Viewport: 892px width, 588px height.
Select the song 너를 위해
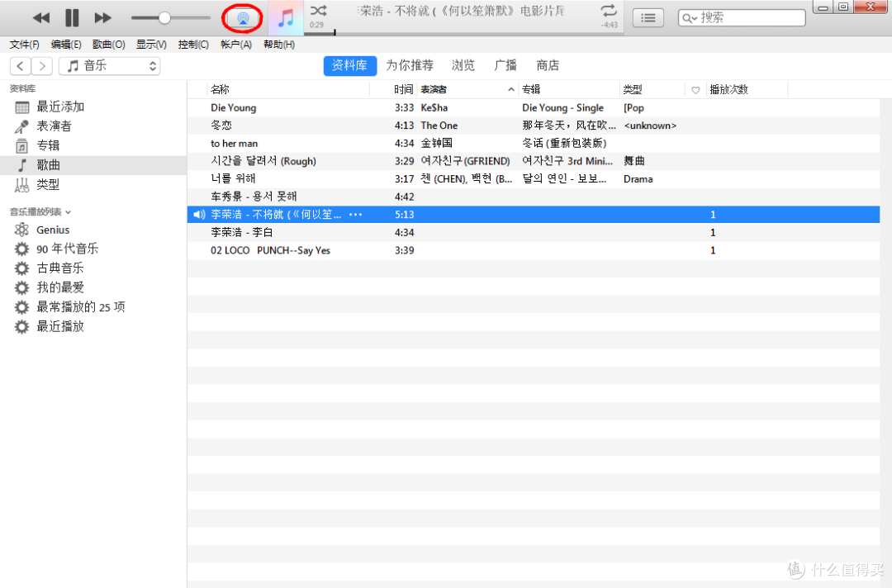[x=534, y=179]
